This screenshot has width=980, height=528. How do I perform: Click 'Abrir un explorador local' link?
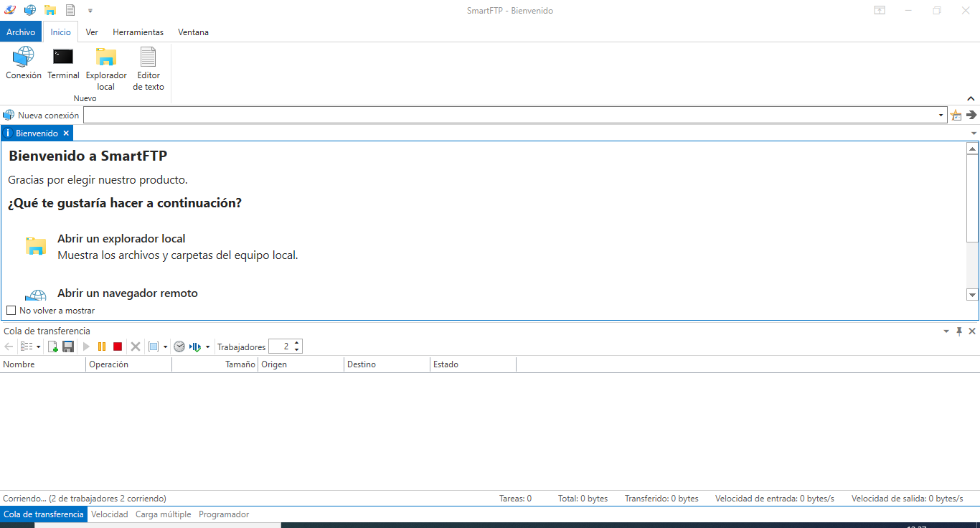121,239
